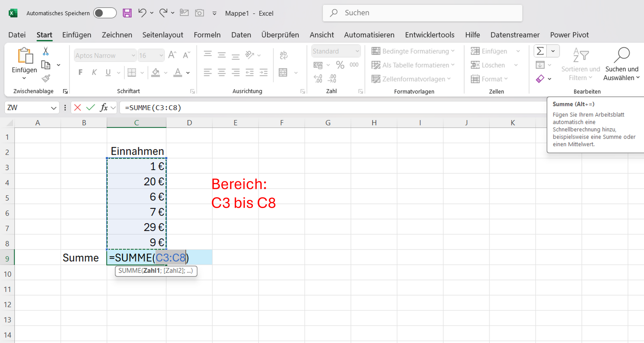Click the undo arrow icon

pyautogui.click(x=142, y=13)
